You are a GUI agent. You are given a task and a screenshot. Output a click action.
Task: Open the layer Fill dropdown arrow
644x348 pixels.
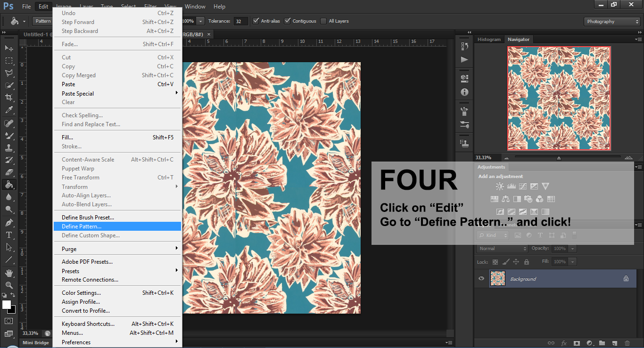[x=573, y=261]
